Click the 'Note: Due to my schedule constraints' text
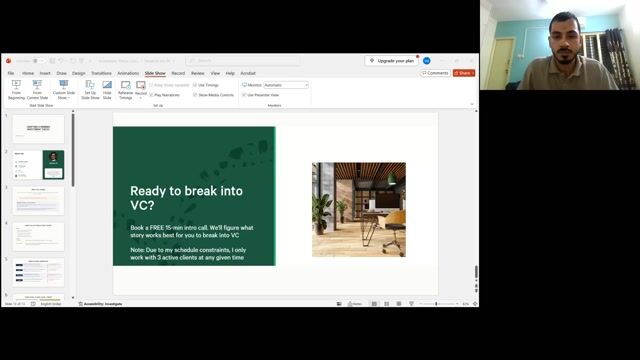The image size is (640, 360). point(188,253)
